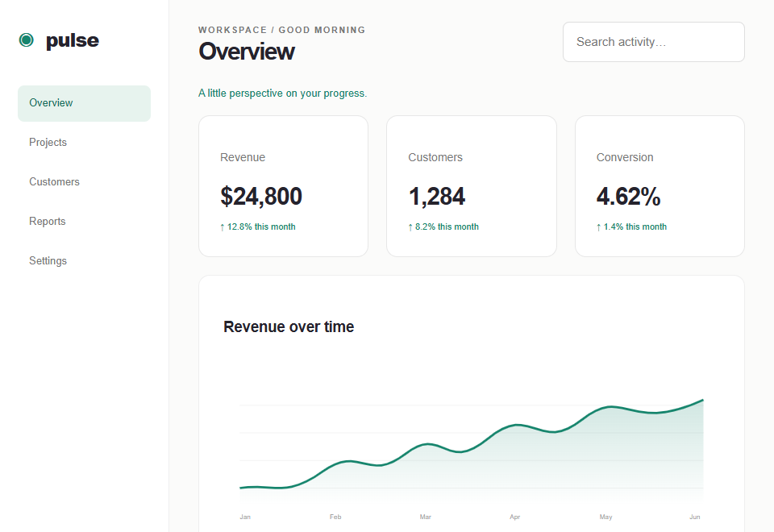This screenshot has width=774, height=532.
Task: Click the Workspace / Good Morning breadcrumb
Action: click(282, 30)
